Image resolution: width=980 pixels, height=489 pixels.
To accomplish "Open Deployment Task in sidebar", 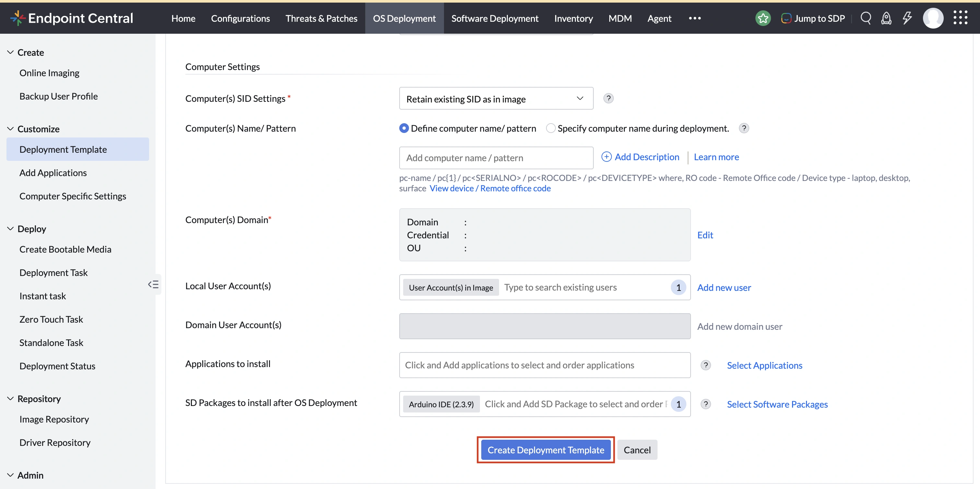I will (53, 272).
